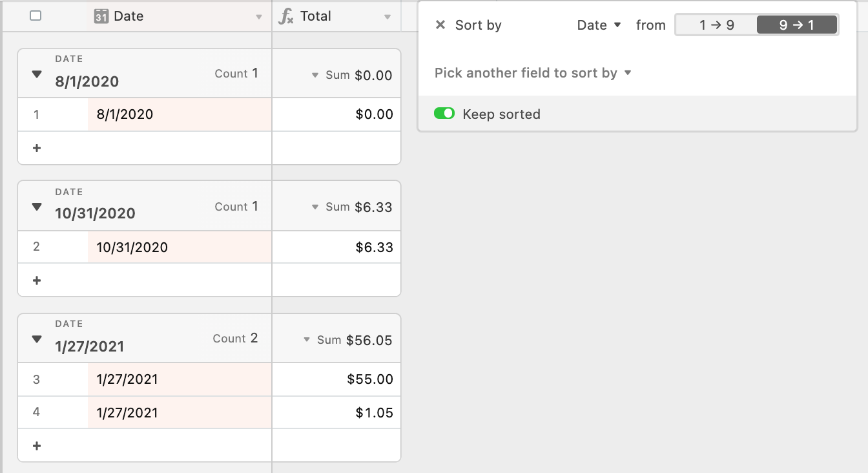Click the formula fx icon in Total header
The height and width of the screenshot is (473, 868).
[285, 16]
